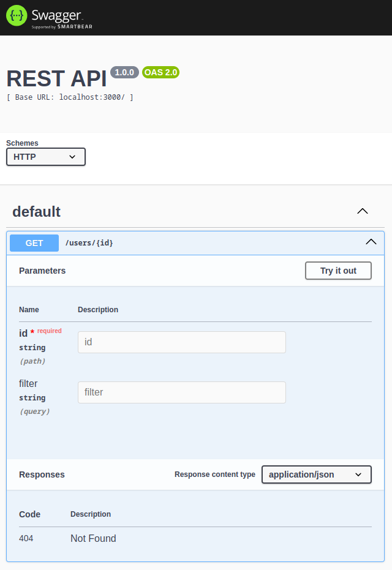The width and height of the screenshot is (392, 570).
Task: Click inside the filter input field
Action: pyautogui.click(x=181, y=392)
